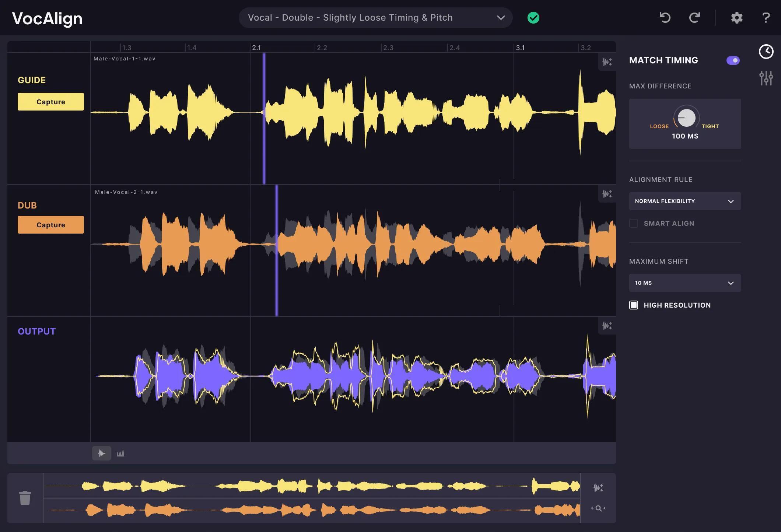Enable the Smart Align checkbox

[634, 223]
